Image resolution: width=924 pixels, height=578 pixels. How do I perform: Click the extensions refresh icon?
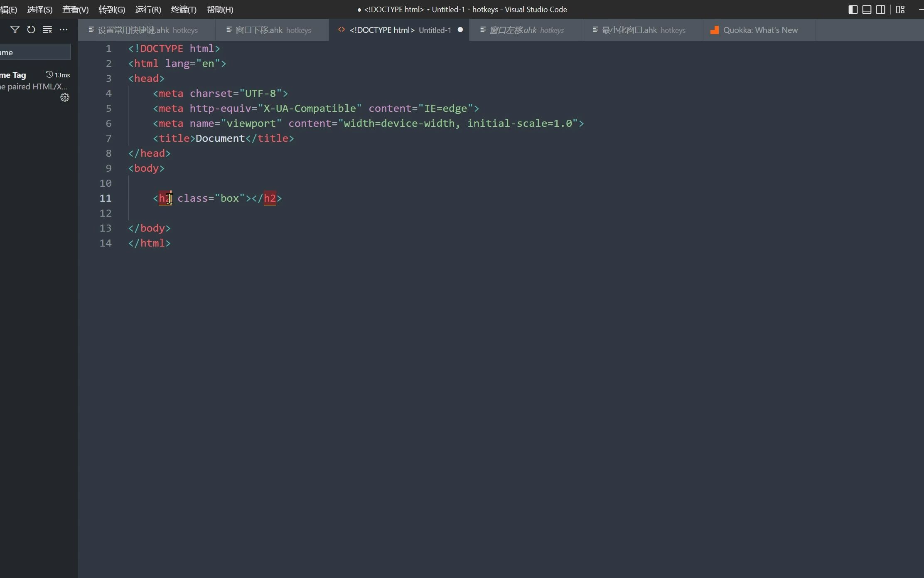click(31, 30)
